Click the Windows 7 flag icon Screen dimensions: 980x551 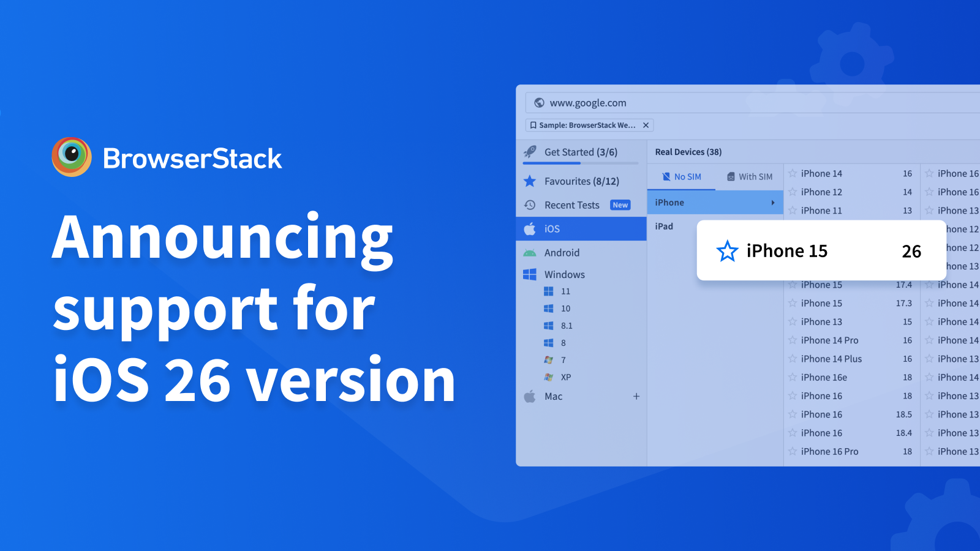pyautogui.click(x=549, y=360)
